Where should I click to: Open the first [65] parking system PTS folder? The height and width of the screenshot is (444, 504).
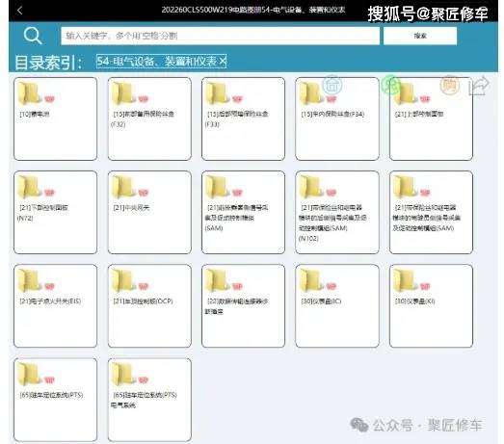55,400
